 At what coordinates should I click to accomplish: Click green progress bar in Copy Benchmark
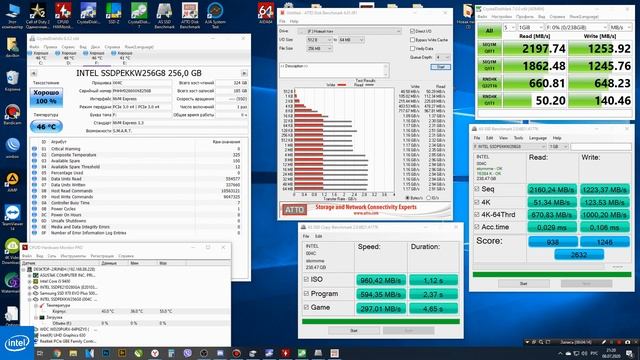point(381,322)
